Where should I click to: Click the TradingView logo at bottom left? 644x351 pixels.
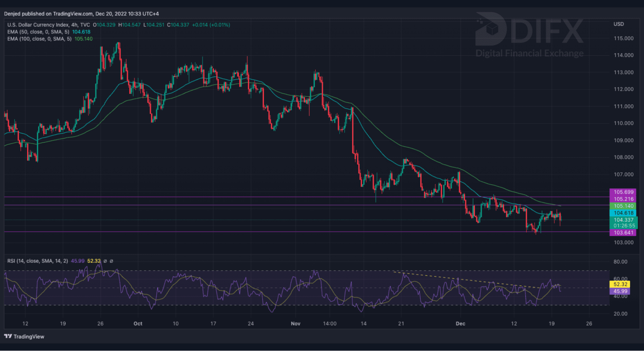(24, 337)
